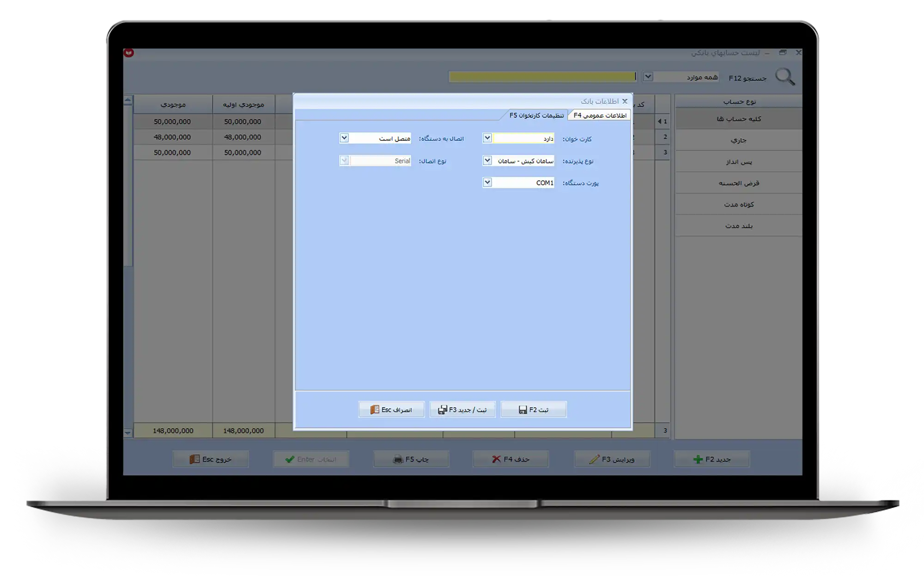Screen dimensions: 924x576
Task: Expand the اتصال به دستگاه dropdown
Action: [x=344, y=138]
